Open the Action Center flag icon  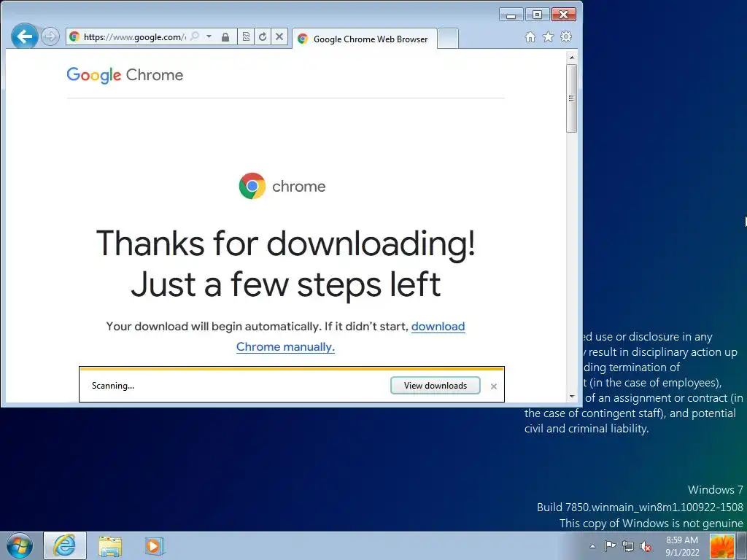tap(610, 546)
